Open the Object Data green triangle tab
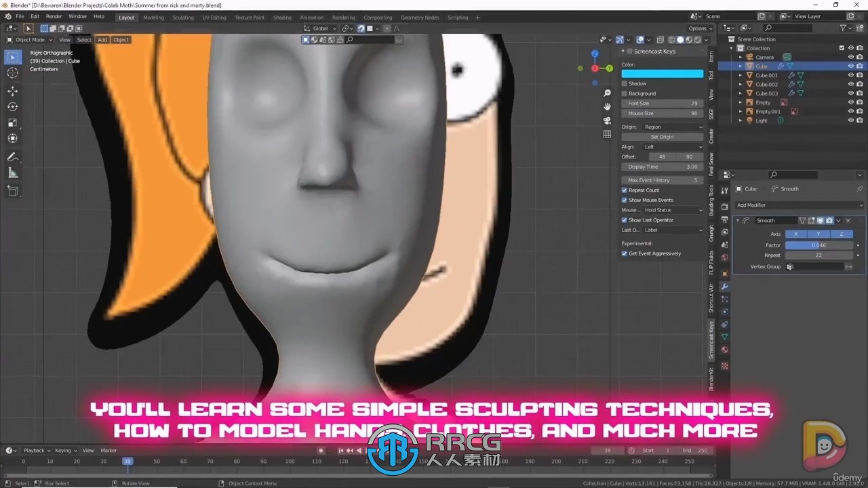This screenshot has height=488, width=868. pos(724,337)
